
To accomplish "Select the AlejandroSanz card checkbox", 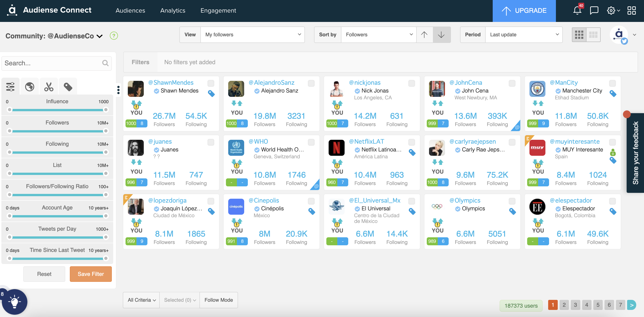I will pos(311,83).
